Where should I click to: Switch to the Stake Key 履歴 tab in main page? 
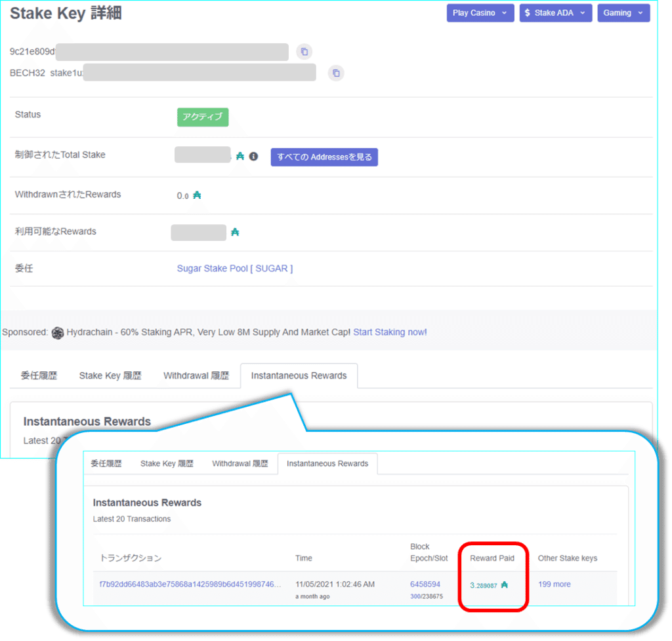click(110, 376)
